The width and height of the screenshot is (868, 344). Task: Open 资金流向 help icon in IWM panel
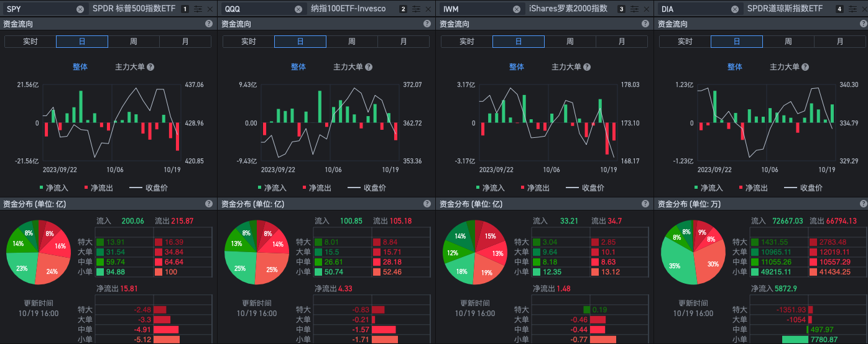pos(645,24)
